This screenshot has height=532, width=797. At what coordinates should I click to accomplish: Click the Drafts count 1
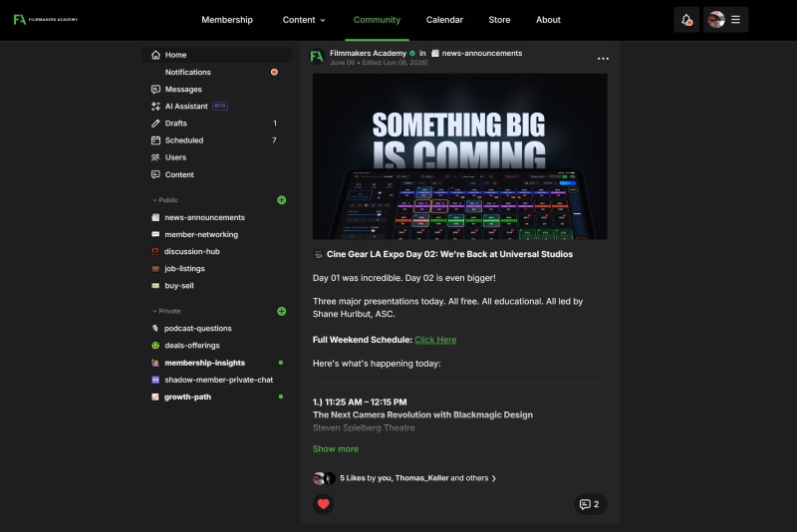pyautogui.click(x=275, y=123)
